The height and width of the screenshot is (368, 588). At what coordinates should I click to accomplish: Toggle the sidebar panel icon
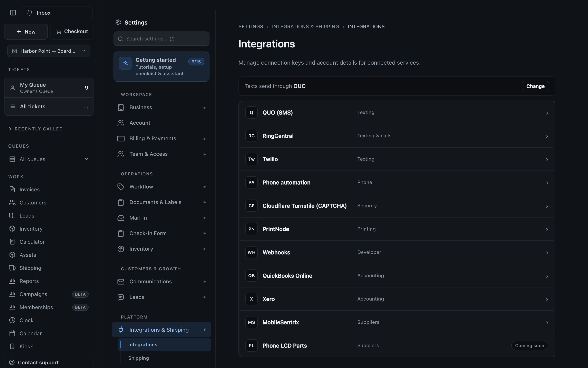click(13, 13)
